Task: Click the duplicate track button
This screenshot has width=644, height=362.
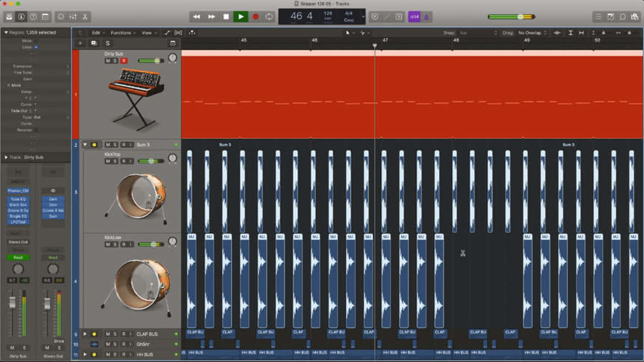Action: pyautogui.click(x=94, y=43)
